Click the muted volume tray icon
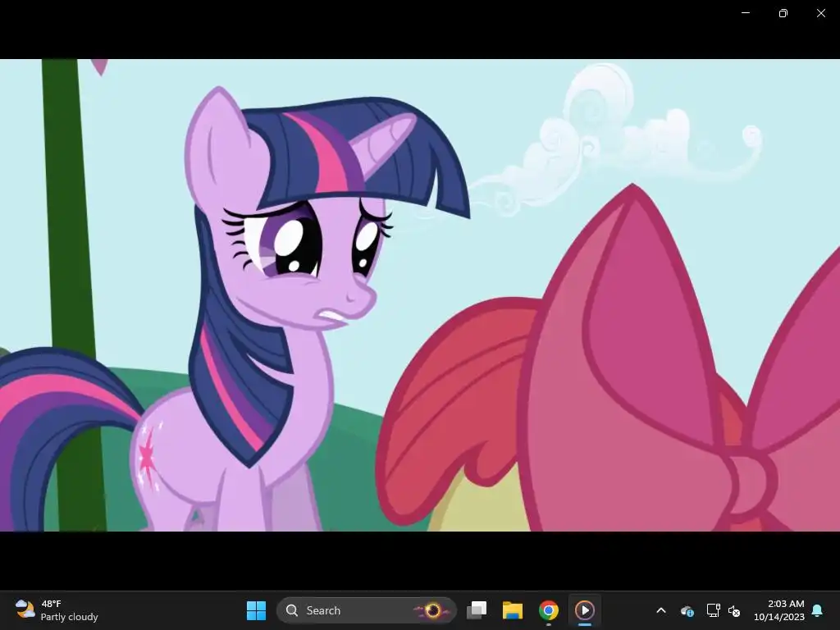The image size is (840, 630). pos(734,610)
